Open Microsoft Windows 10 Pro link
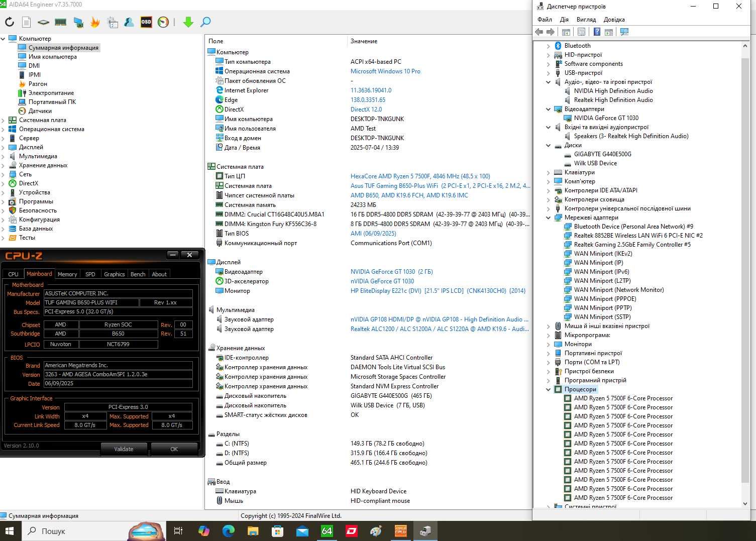 385,71
